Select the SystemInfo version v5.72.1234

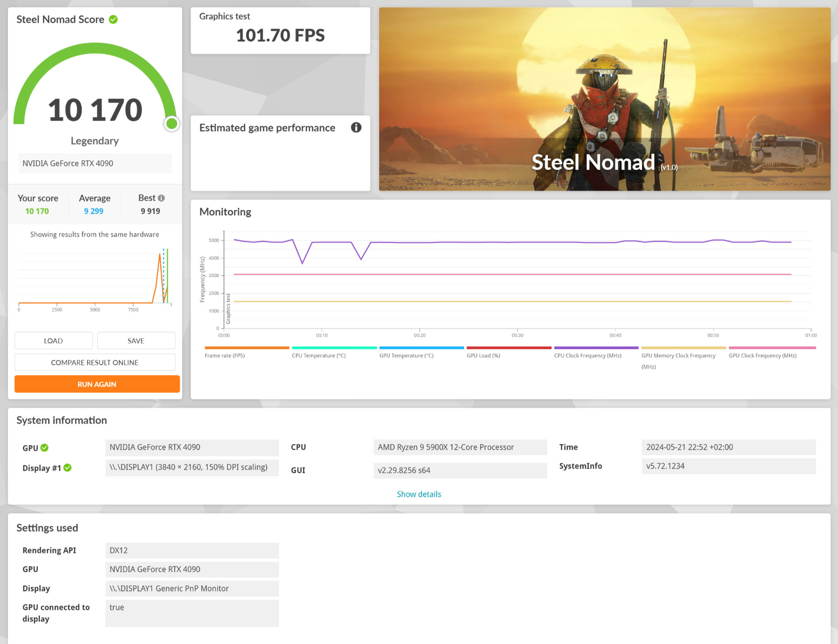tap(729, 466)
